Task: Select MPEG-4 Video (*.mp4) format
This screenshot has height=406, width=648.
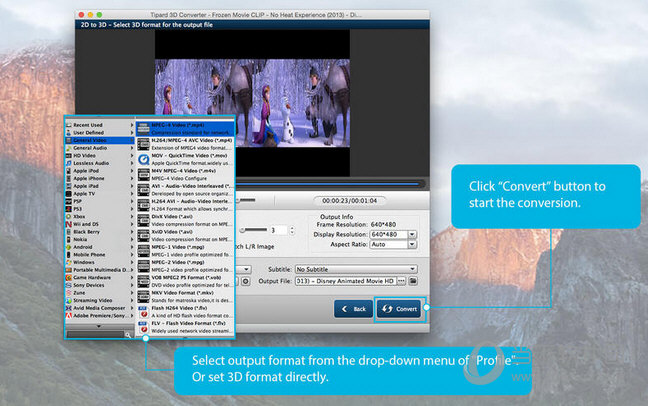Action: tap(186, 129)
